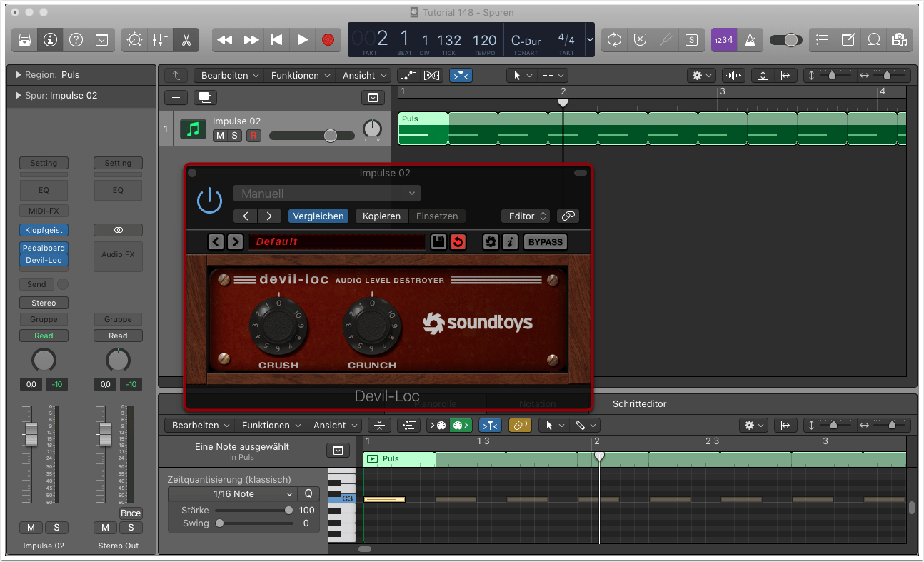Click the C3 note in piano roll

click(384, 500)
